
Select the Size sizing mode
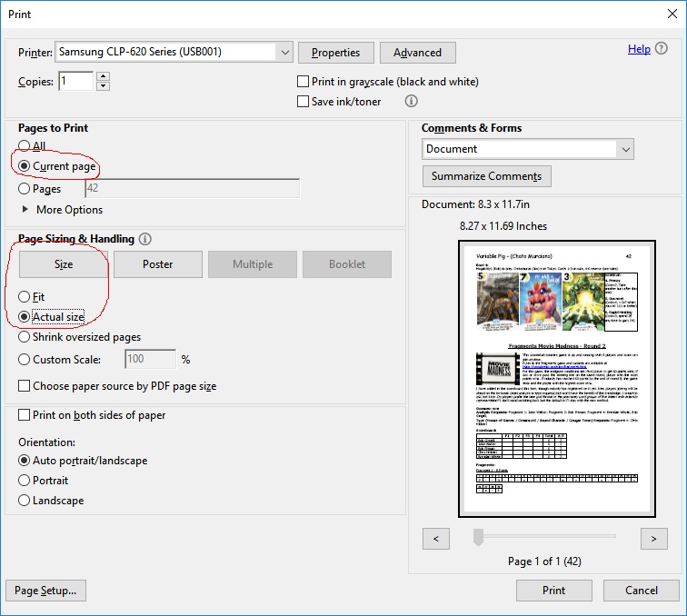point(64,264)
